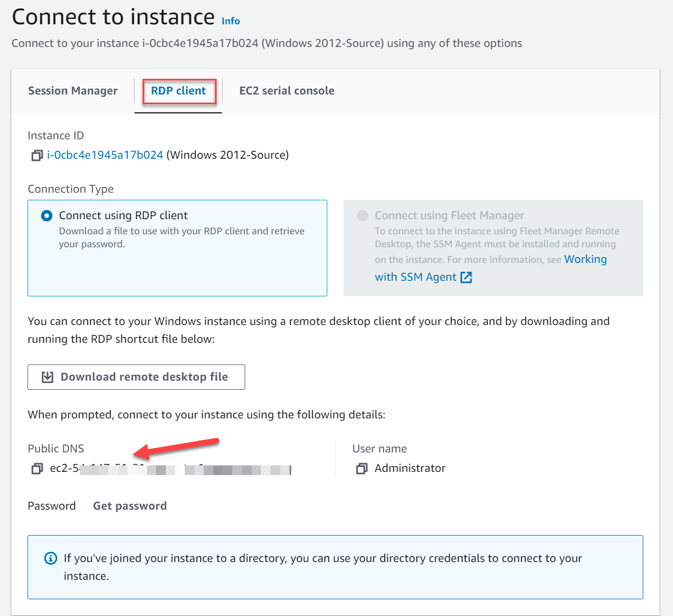Copy the instance ID to clipboard

point(37,155)
